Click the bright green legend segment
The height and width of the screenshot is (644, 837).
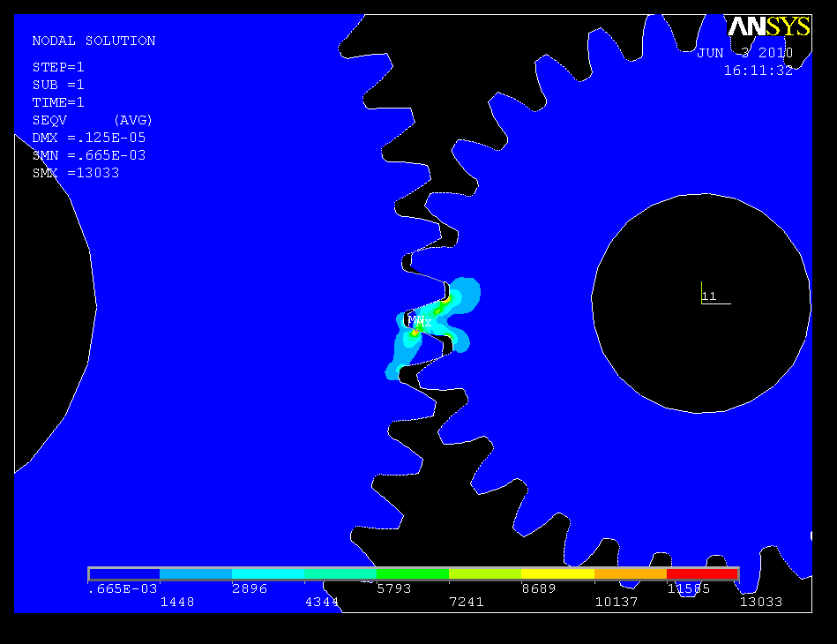pyautogui.click(x=413, y=574)
